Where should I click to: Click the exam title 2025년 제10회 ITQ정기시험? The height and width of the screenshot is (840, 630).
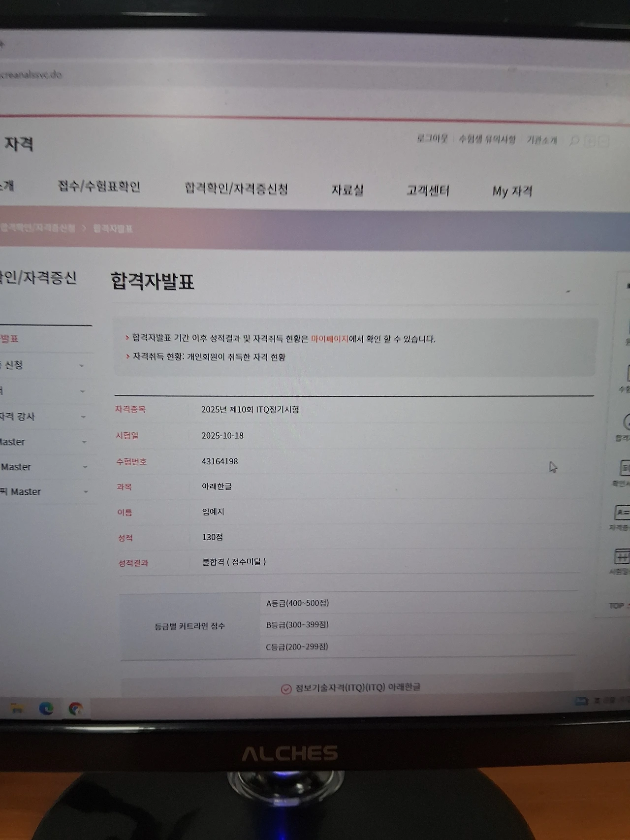[x=250, y=410]
